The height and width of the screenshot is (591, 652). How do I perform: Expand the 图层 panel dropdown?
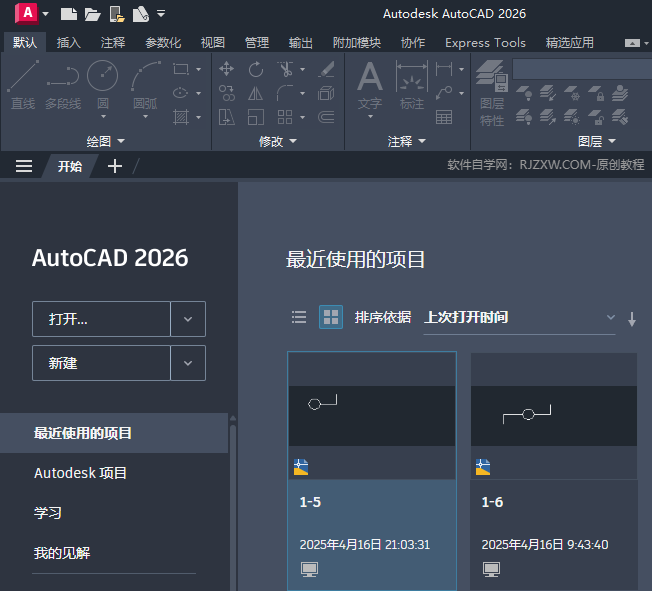pyautogui.click(x=597, y=141)
